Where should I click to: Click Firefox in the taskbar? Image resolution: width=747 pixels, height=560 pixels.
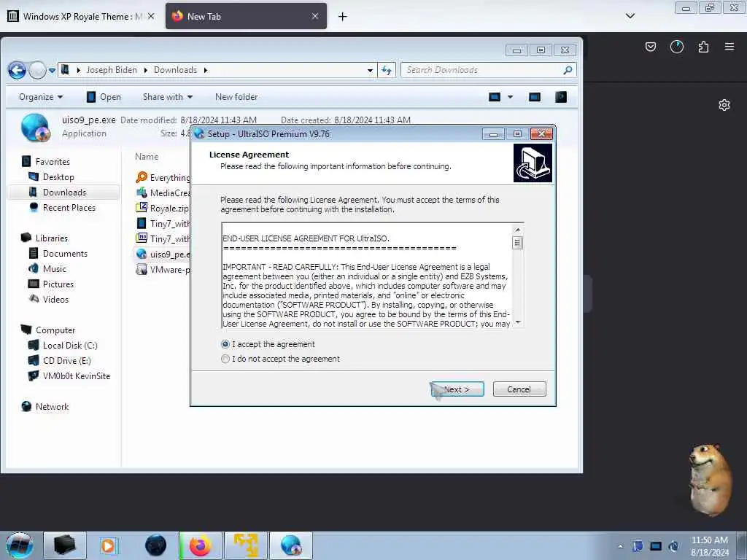coord(201,545)
